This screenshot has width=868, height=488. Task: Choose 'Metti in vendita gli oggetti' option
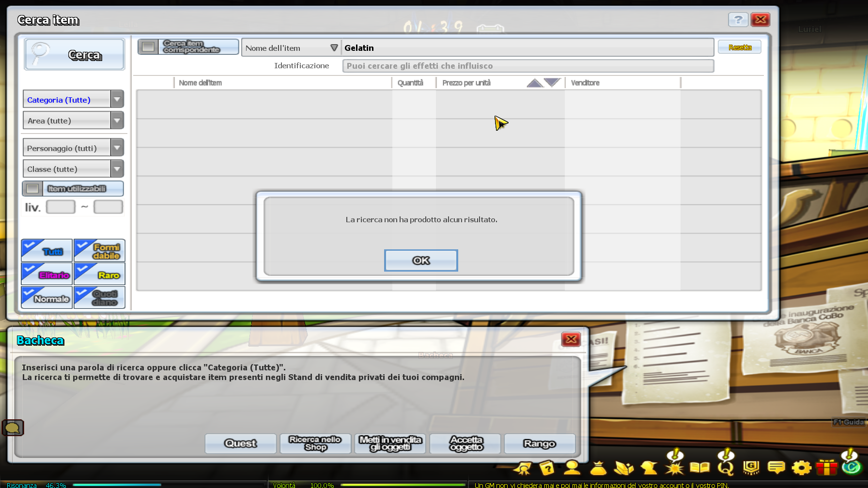pos(390,443)
